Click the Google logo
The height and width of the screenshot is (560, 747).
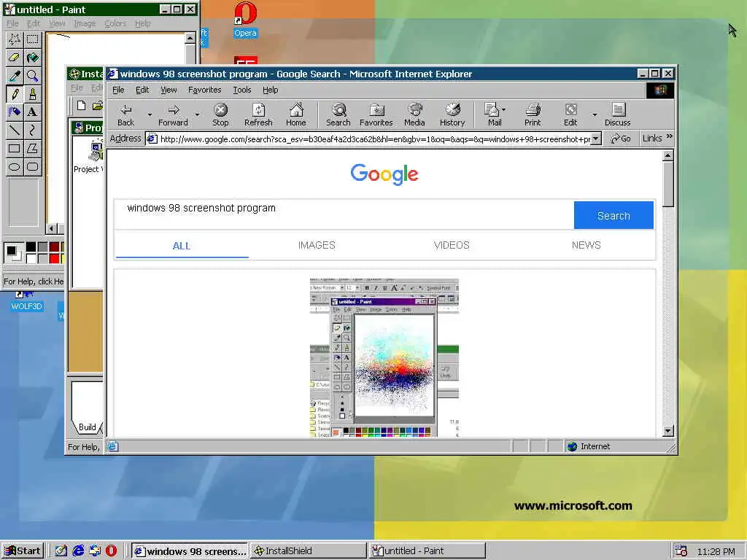click(x=384, y=174)
